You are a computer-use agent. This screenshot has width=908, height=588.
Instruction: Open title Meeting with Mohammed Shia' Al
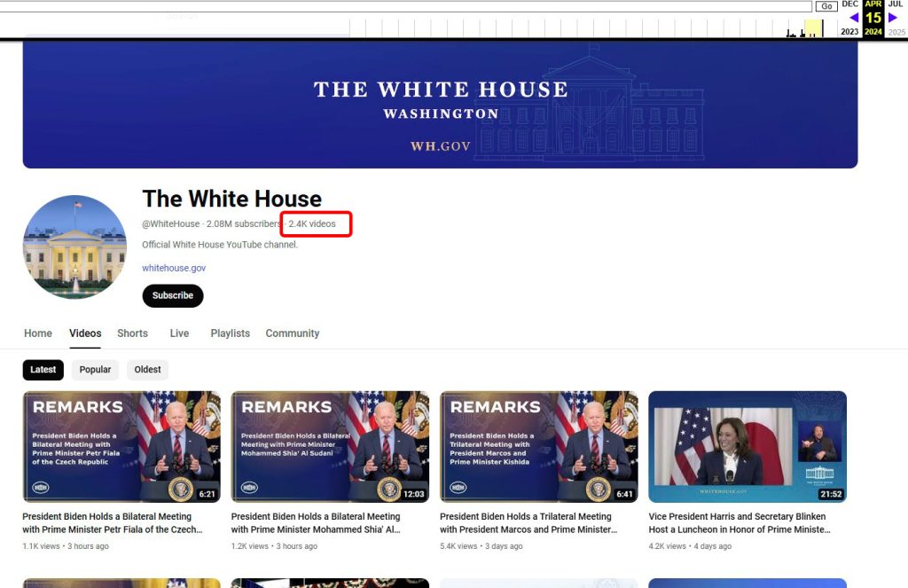pyautogui.click(x=316, y=522)
